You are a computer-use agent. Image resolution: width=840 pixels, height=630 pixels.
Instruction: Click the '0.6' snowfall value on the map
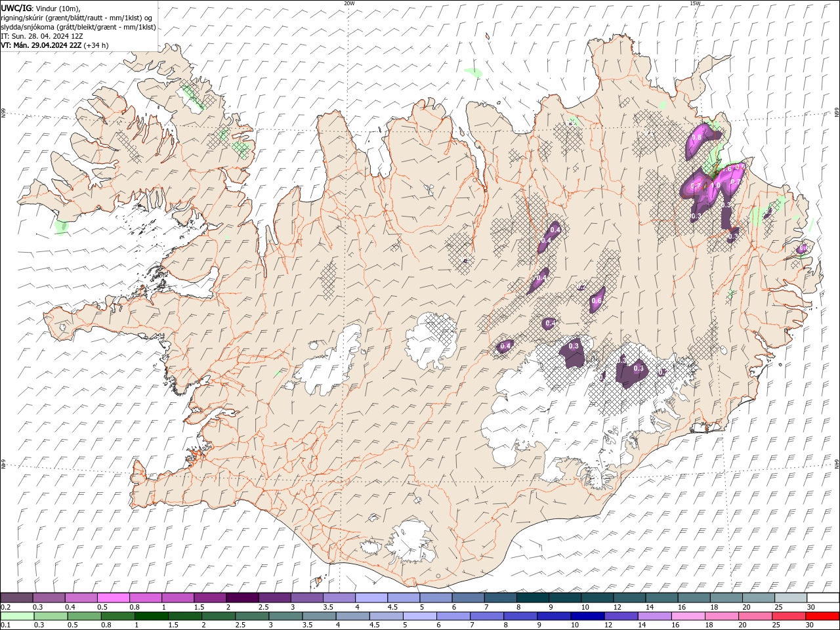(597, 301)
